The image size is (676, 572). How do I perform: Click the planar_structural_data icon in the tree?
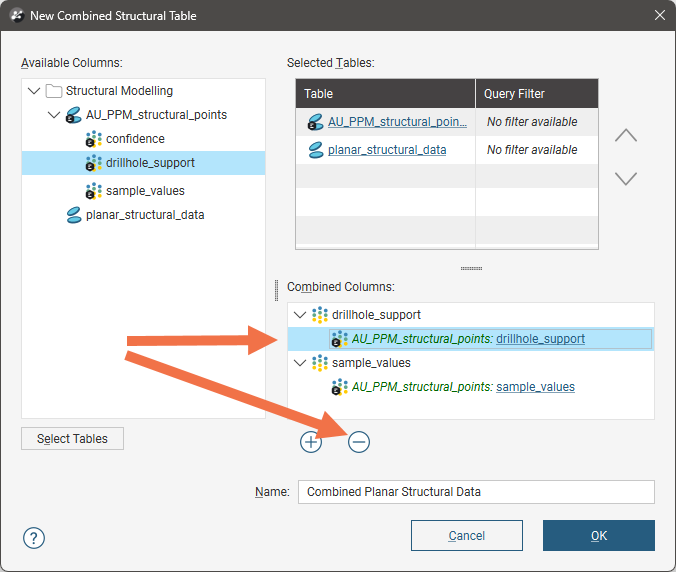[x=74, y=215]
